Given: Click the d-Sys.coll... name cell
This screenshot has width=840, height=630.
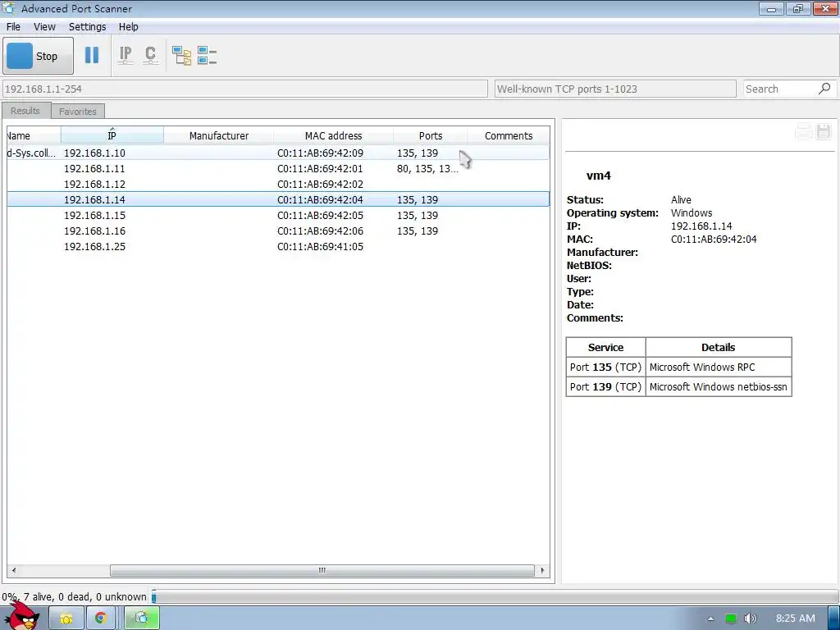Looking at the screenshot, I should [31, 153].
